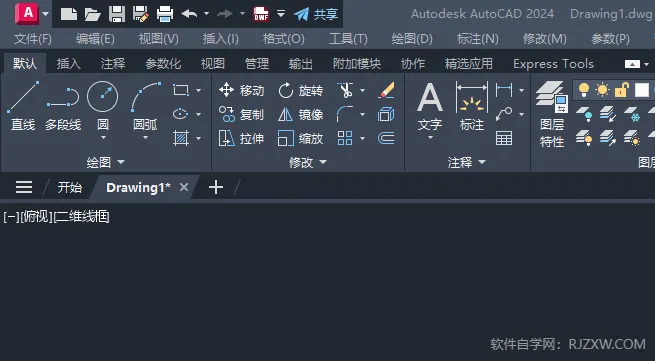This screenshot has width=655, height=361.
Task: Click the linear dimension icon
Action: pyautogui.click(x=504, y=90)
